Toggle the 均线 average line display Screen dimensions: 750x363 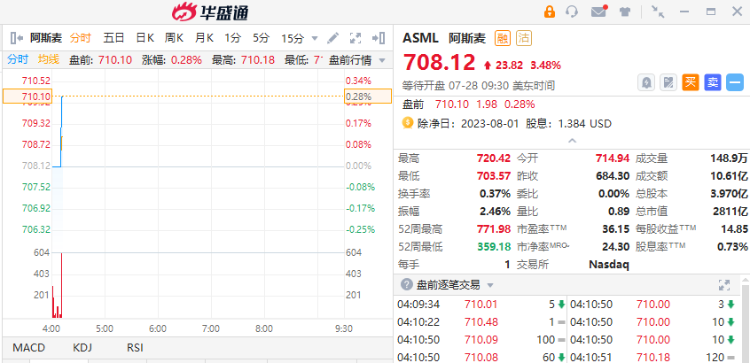pyautogui.click(x=48, y=59)
